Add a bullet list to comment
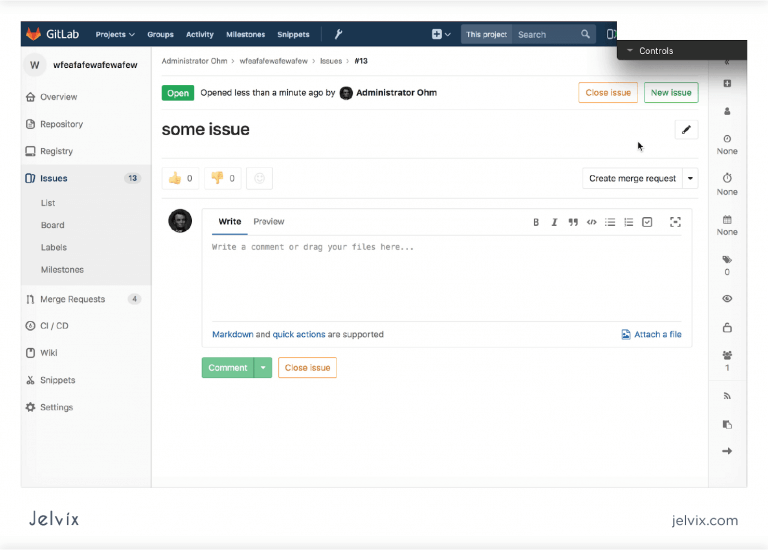 (610, 222)
